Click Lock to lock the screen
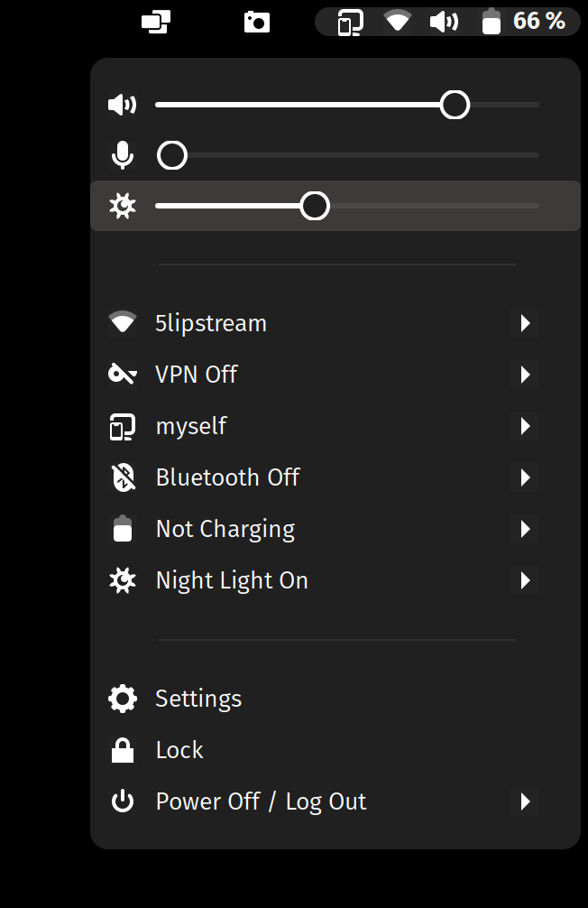The height and width of the screenshot is (908, 588). click(x=179, y=749)
